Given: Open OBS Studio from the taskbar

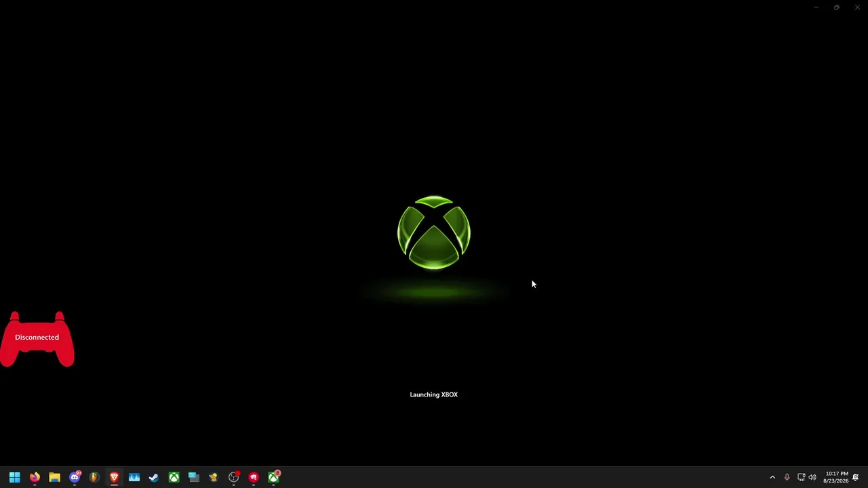Looking at the screenshot, I should click(x=234, y=477).
